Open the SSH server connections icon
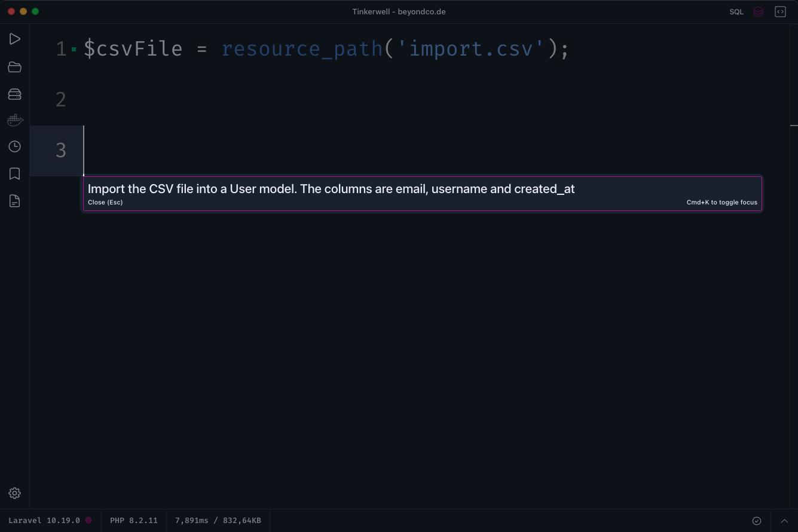 coord(15,94)
